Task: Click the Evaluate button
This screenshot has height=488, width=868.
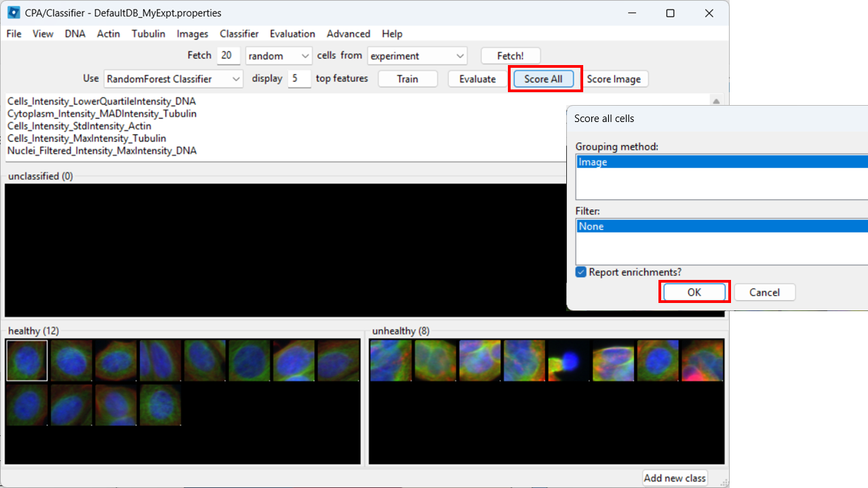Action: [477, 79]
